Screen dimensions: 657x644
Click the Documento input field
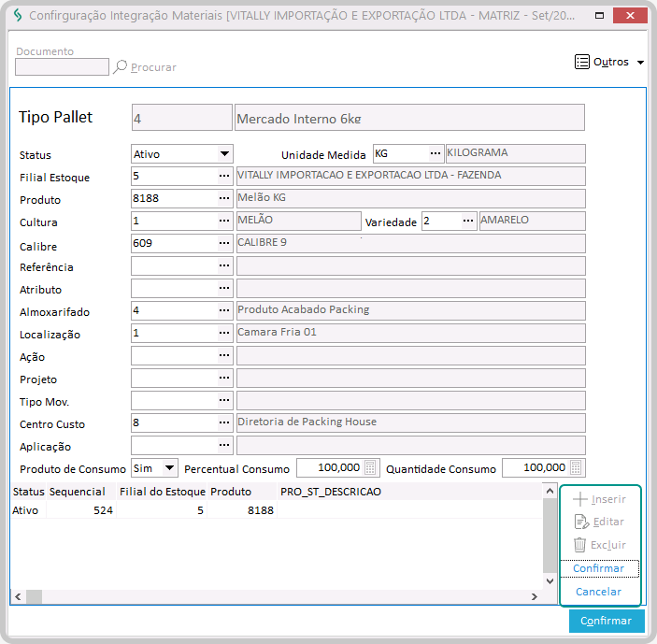(62, 67)
